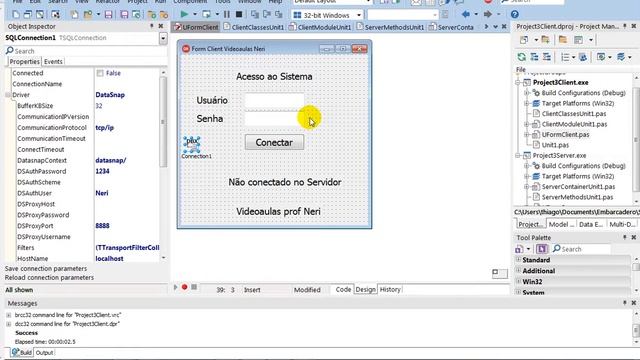Select ClientModuleUnit1.pas in the project tree
Image resolution: width=640 pixels, height=360 pixels.
click(x=574, y=124)
